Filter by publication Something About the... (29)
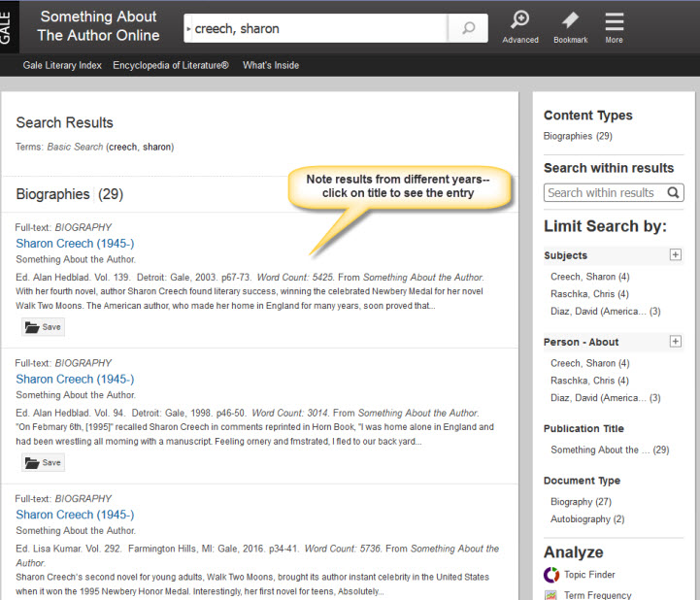The height and width of the screenshot is (600, 700). (x=610, y=450)
